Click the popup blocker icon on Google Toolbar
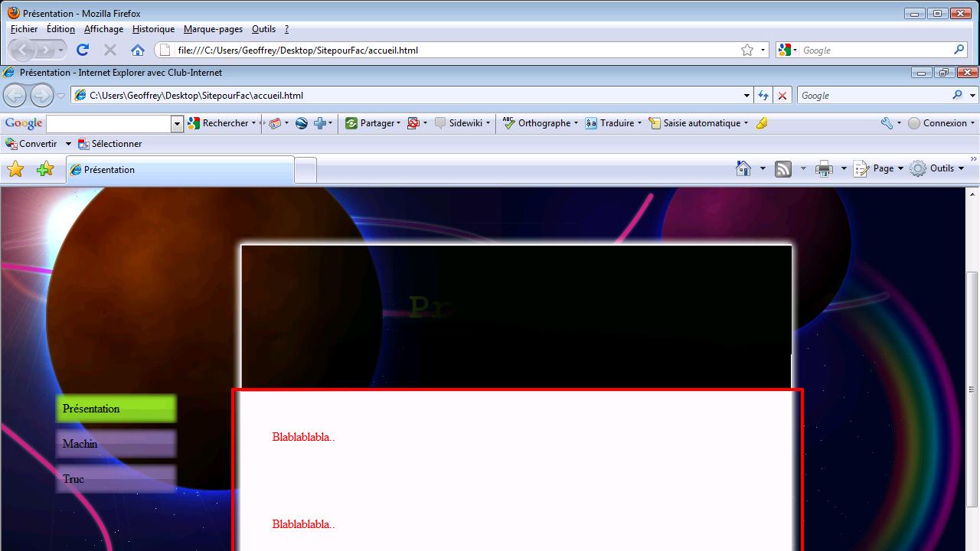 click(x=413, y=123)
